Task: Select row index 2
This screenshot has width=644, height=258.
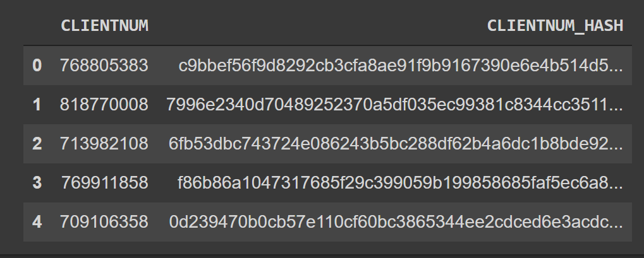Action: [37, 143]
